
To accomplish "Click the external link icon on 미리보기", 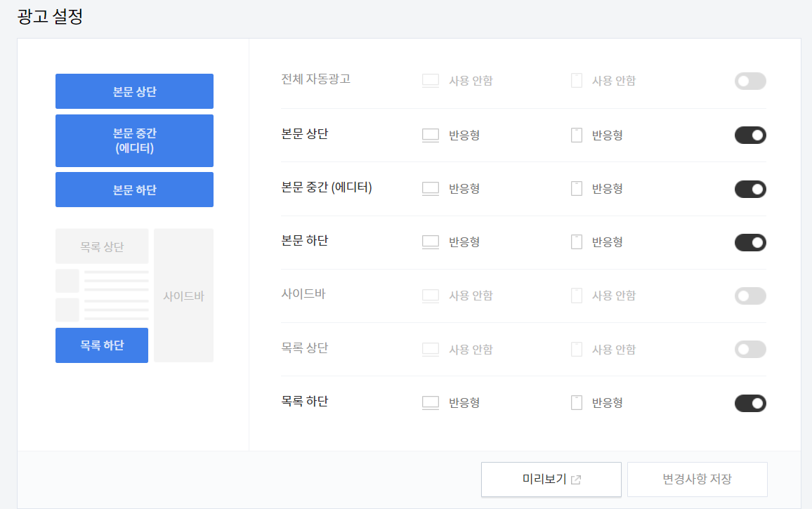I will click(x=576, y=480).
